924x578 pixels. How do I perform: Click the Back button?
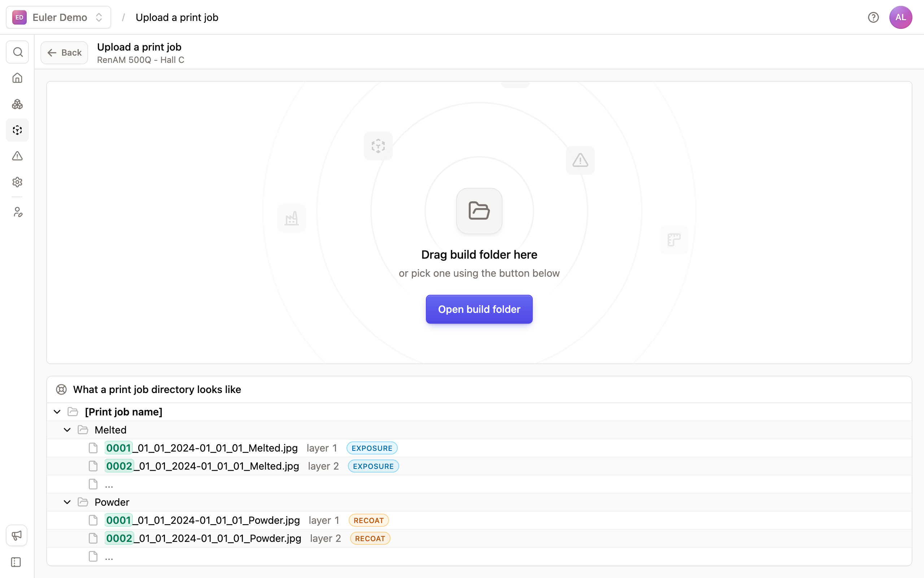coord(64,52)
